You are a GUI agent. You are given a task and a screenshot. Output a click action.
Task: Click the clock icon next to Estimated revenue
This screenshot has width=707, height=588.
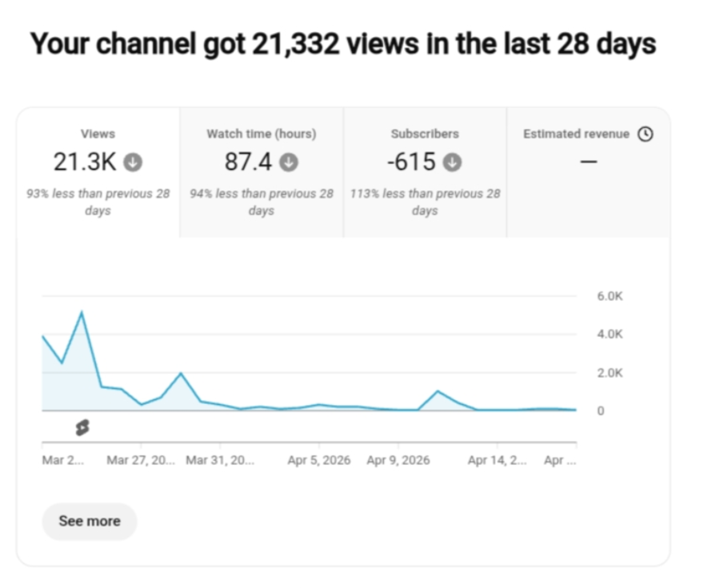pyautogui.click(x=645, y=134)
